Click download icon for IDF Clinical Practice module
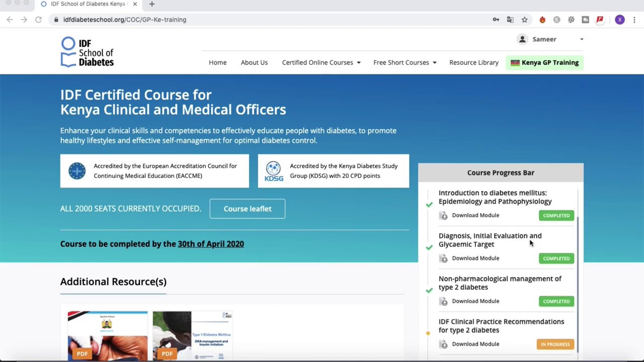 (443, 344)
